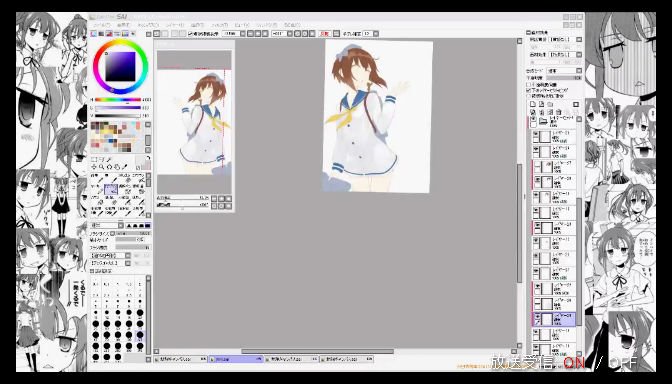Select the highlighted brush in tool tray

point(111,189)
